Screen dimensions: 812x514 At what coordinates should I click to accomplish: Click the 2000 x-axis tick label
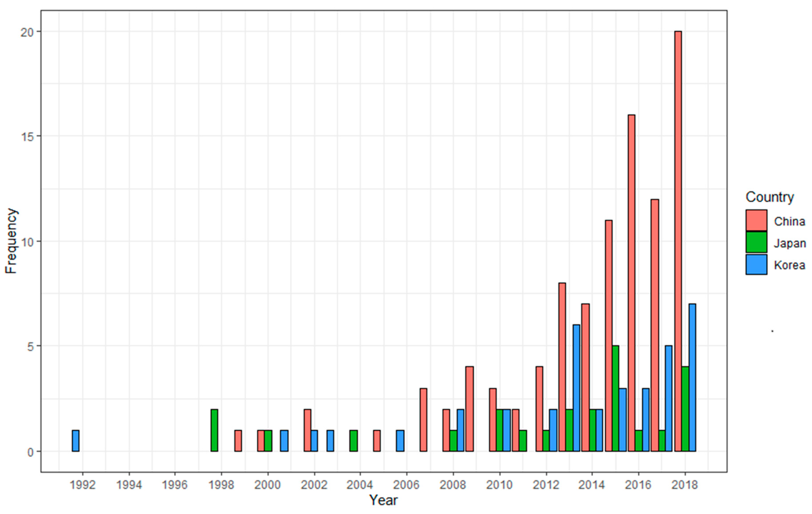pyautogui.click(x=267, y=485)
